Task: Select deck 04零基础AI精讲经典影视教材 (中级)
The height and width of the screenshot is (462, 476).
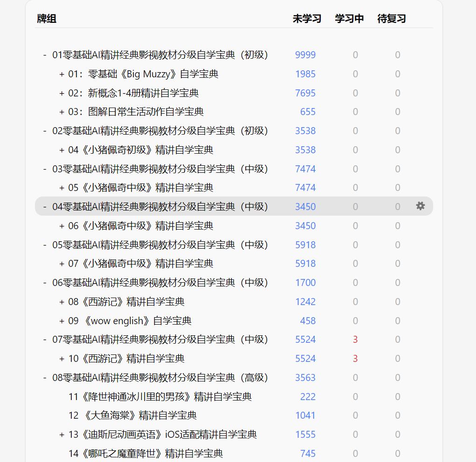Action: [x=160, y=207]
